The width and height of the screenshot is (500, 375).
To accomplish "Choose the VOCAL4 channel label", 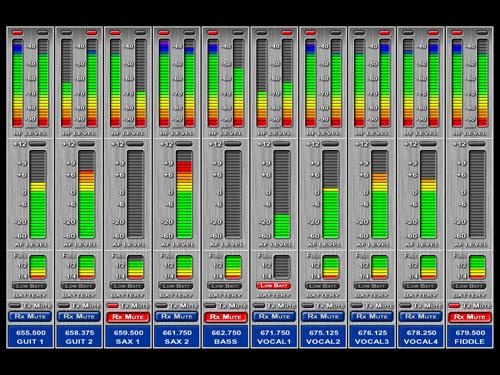I will point(421,337).
